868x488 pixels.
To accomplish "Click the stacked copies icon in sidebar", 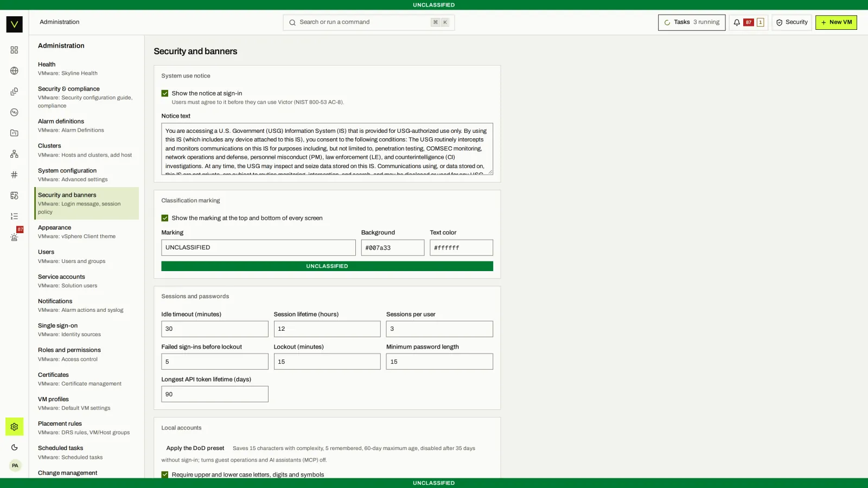I will pos(14,91).
